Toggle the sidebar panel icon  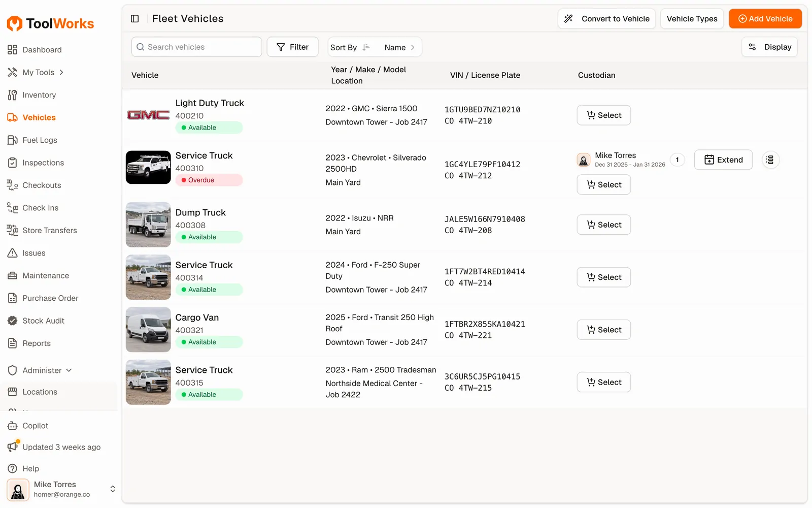click(x=134, y=19)
